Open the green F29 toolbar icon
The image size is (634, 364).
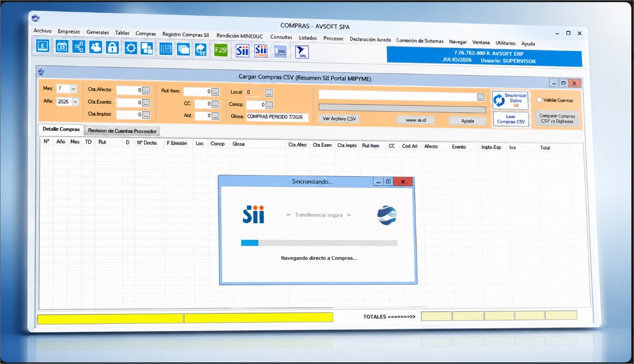221,50
